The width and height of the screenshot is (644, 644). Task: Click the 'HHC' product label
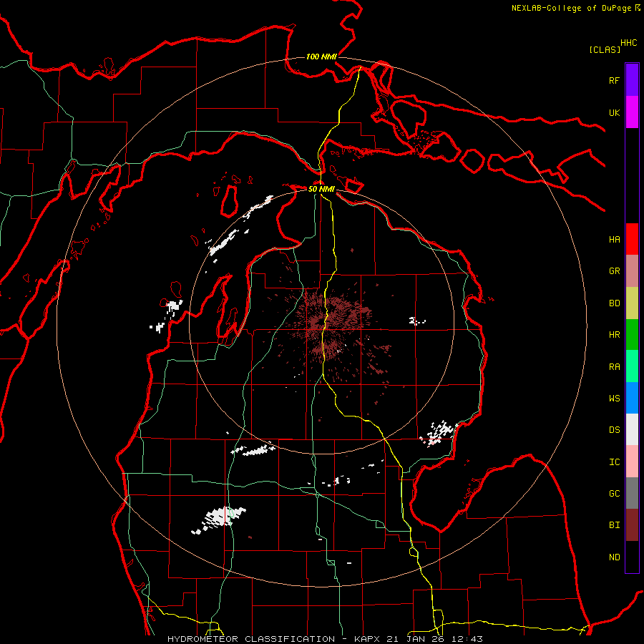628,43
